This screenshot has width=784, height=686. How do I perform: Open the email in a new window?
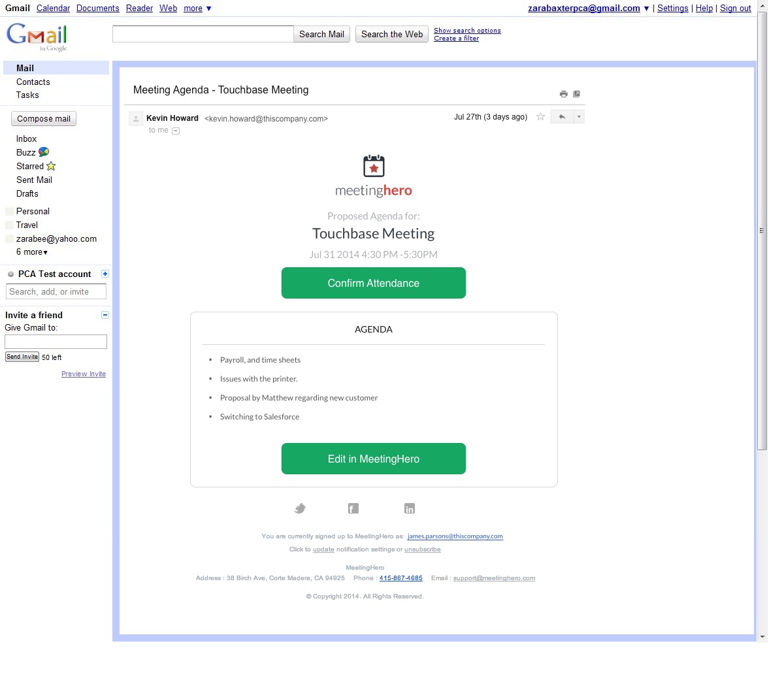pyautogui.click(x=576, y=94)
